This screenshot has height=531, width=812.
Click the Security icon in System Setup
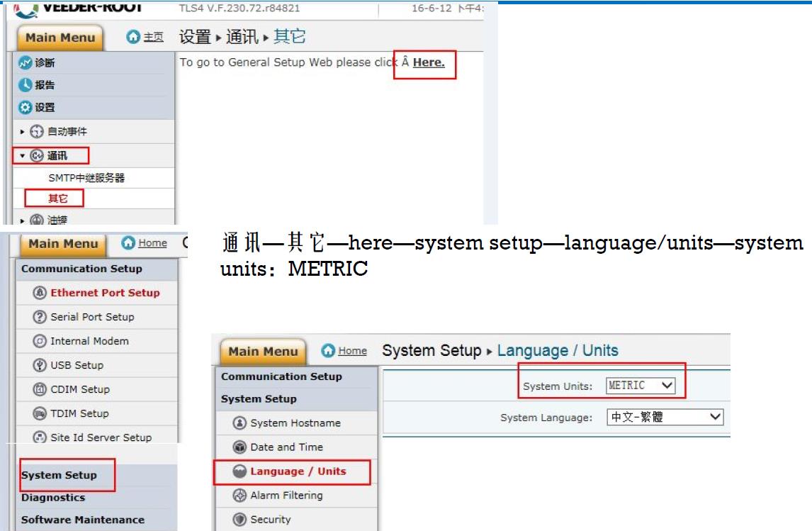point(239,520)
